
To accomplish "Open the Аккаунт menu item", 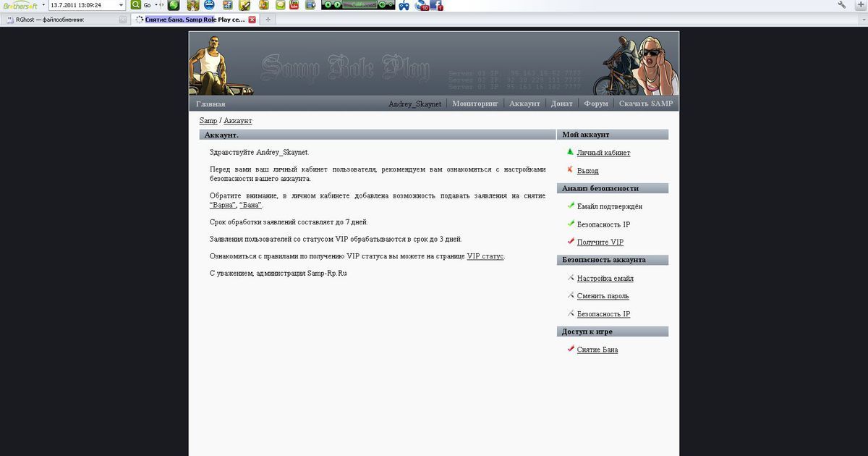I will tap(524, 104).
